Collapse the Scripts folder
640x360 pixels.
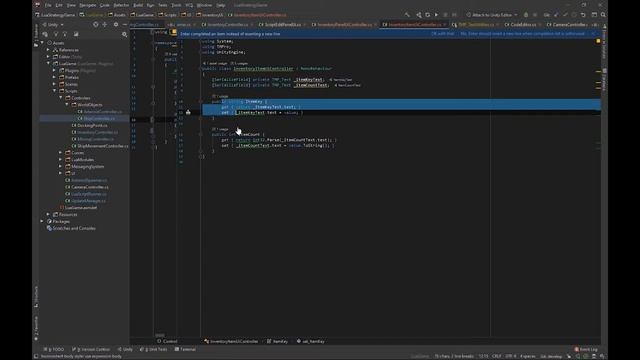[54, 91]
